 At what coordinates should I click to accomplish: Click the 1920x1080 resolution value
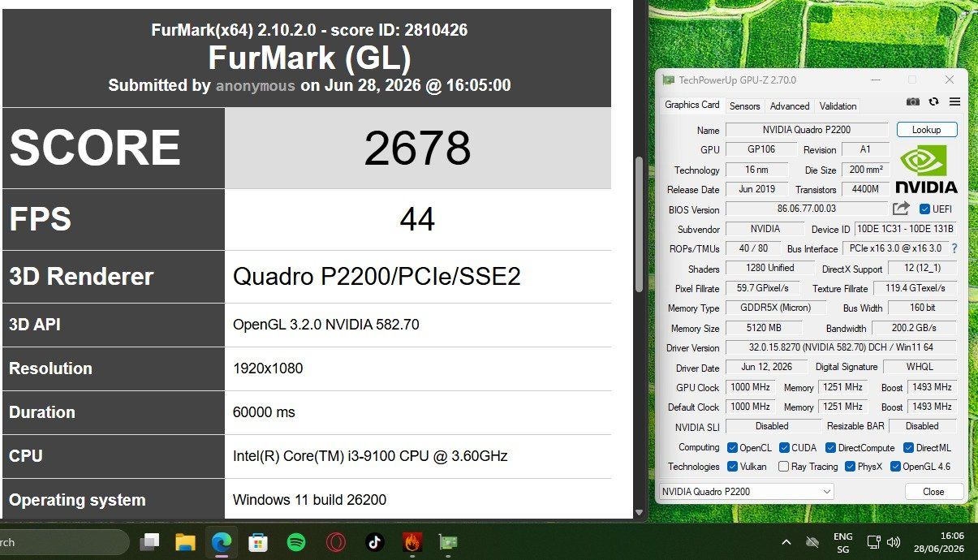coord(268,368)
